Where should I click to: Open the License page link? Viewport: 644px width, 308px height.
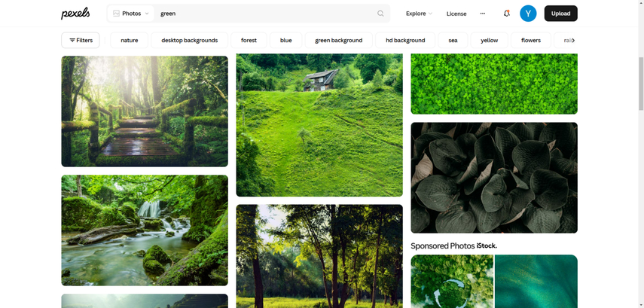coord(456,14)
